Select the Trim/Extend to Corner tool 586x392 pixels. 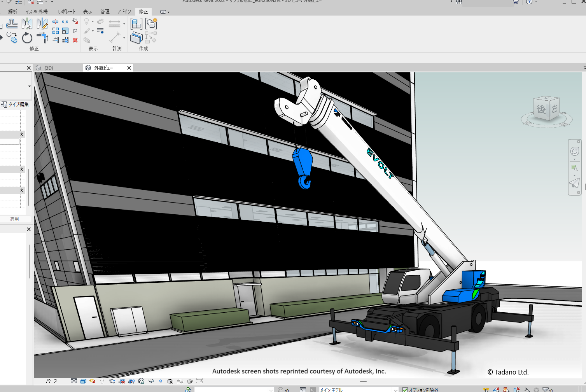pos(42,38)
